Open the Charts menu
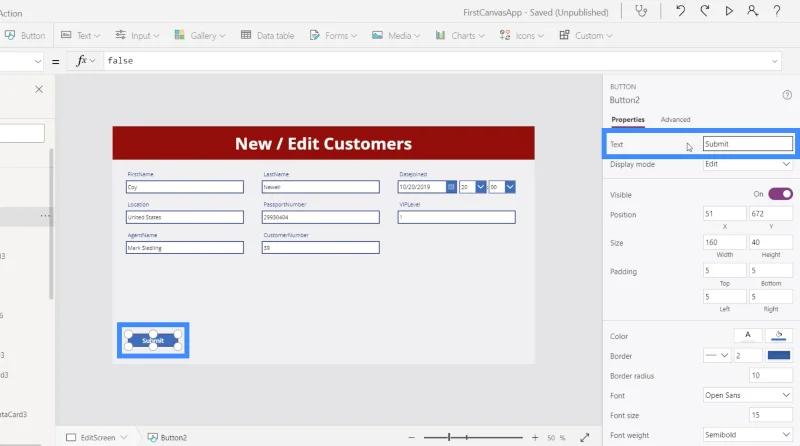The image size is (800, 446). pyautogui.click(x=460, y=35)
